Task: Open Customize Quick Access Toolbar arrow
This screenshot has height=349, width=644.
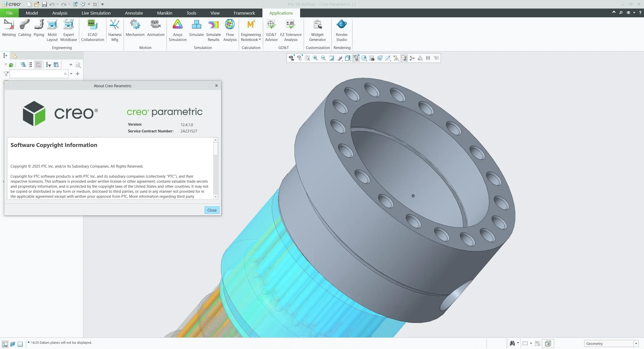Action: pyautogui.click(x=102, y=4)
